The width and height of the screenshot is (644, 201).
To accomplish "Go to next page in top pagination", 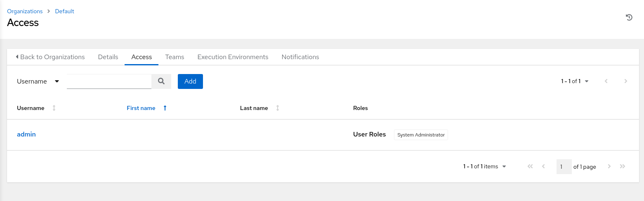I will pos(626,81).
